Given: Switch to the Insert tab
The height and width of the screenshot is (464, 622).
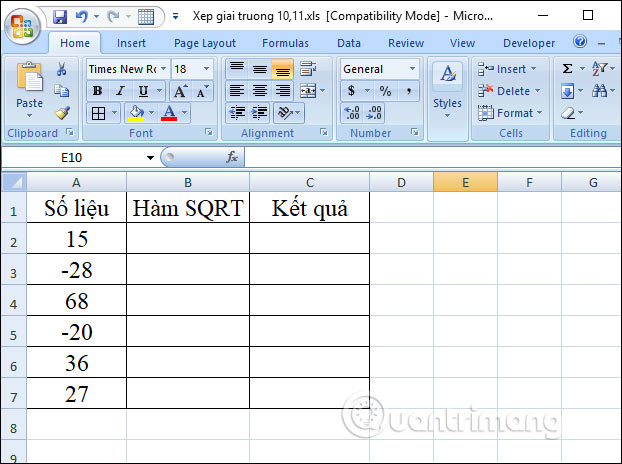Looking at the screenshot, I should pyautogui.click(x=131, y=43).
